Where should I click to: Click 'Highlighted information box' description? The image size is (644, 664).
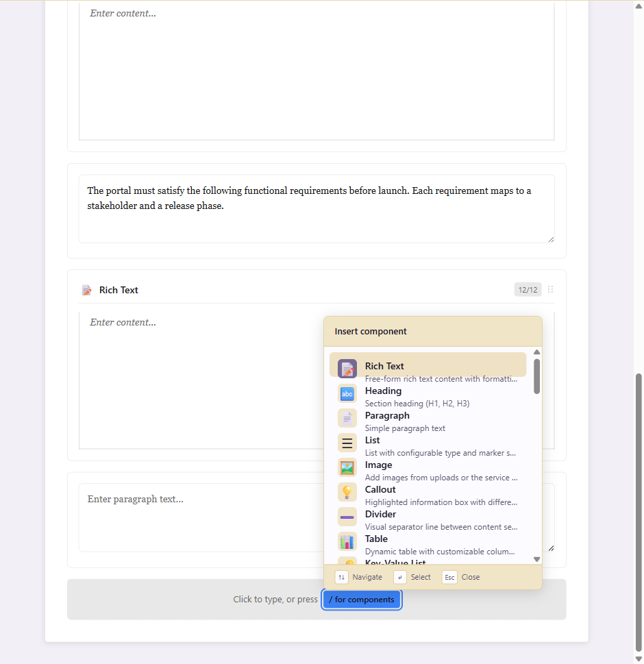pos(441,502)
